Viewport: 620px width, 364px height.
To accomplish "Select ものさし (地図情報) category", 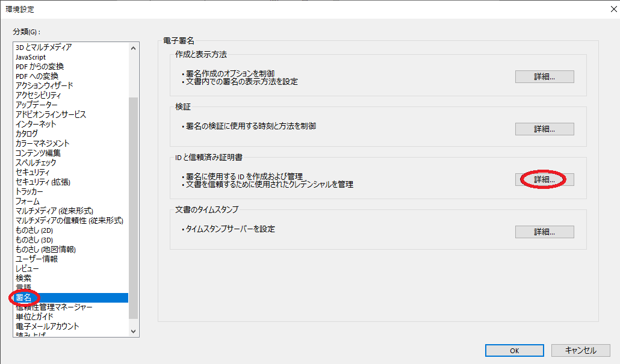I will [46, 249].
